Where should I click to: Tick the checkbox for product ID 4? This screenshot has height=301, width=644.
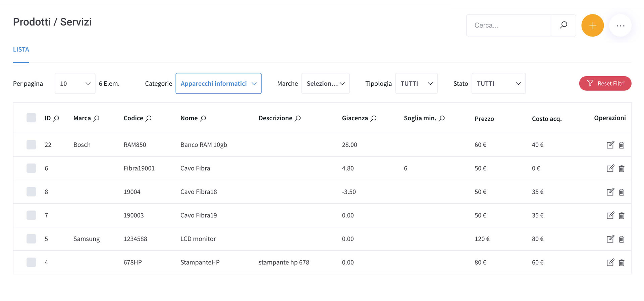[31, 262]
